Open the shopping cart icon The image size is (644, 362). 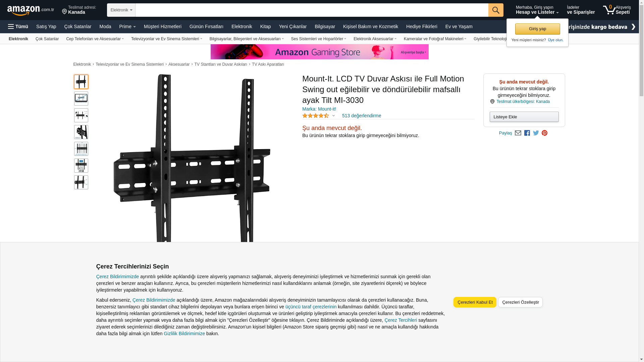[617, 10]
